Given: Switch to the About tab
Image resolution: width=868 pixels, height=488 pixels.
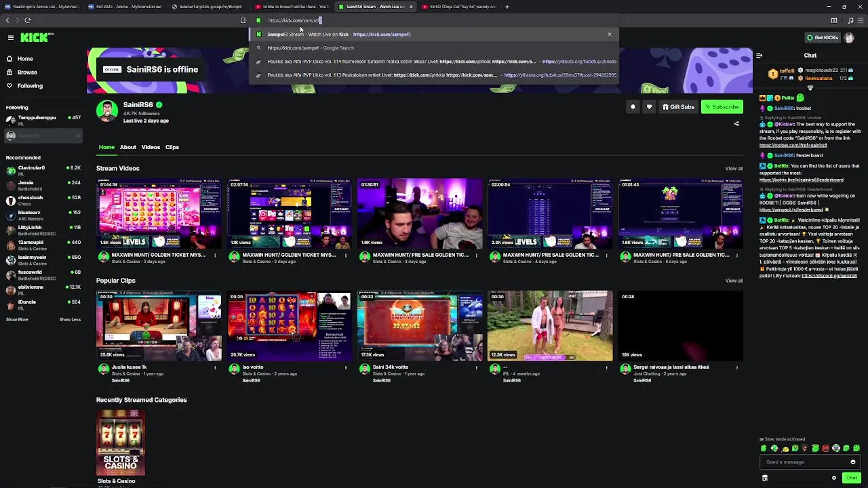Looking at the screenshot, I should (128, 147).
